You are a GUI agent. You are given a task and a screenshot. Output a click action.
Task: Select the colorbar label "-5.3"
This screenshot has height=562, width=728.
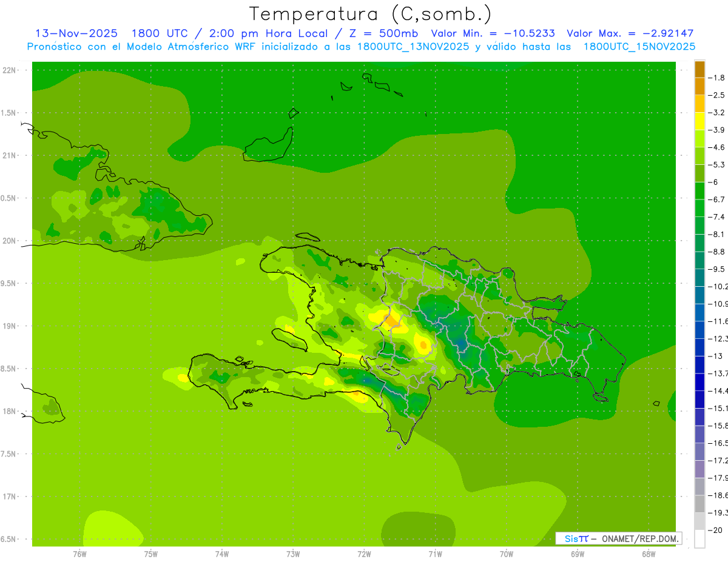(716, 164)
